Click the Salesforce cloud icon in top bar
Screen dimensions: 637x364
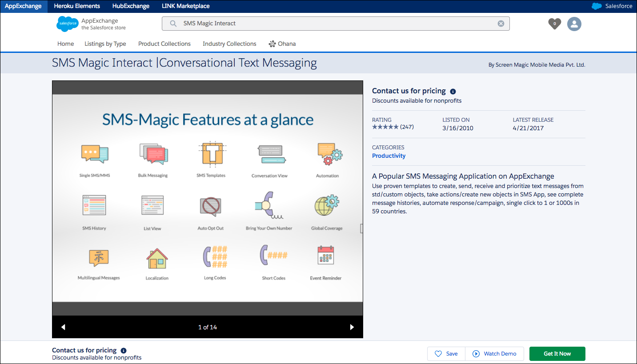[597, 6]
